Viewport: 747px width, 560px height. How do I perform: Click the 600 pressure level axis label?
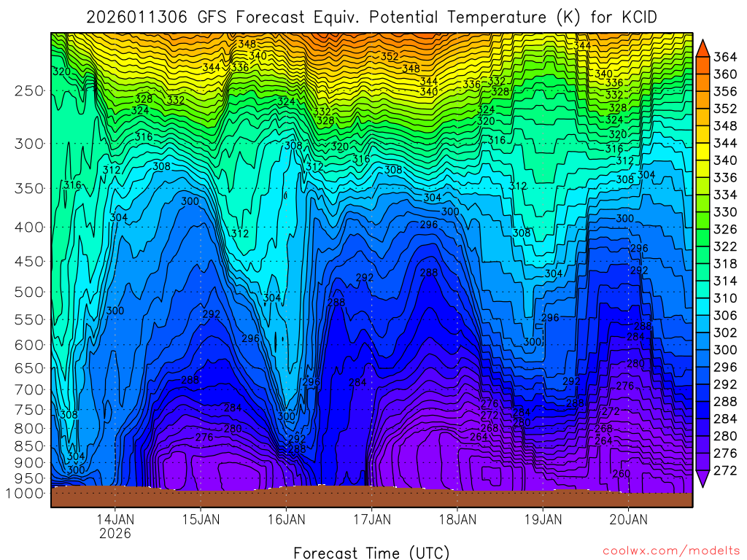29,345
